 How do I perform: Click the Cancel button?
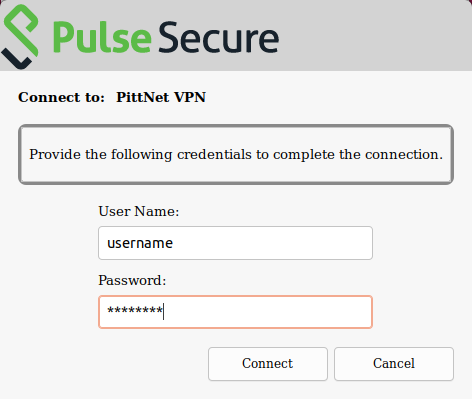tap(394, 364)
